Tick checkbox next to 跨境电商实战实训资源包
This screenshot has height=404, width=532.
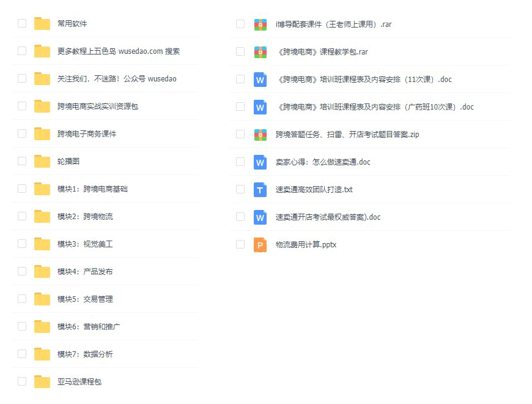tap(22, 106)
